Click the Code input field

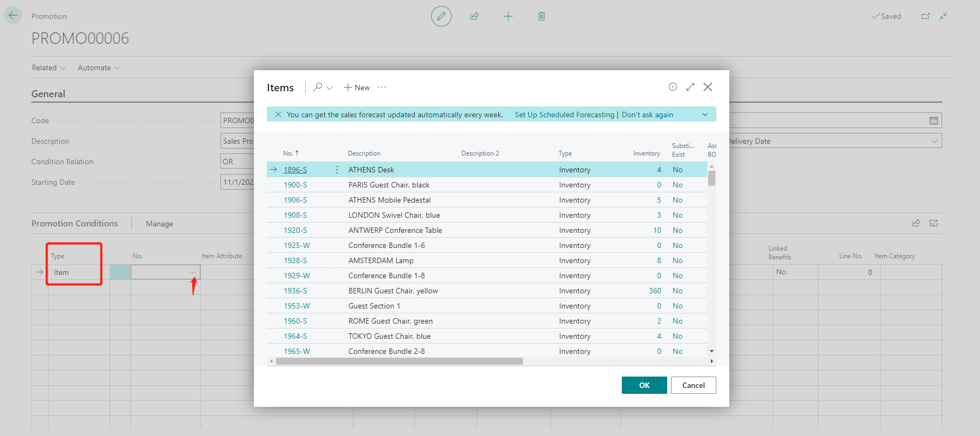coord(237,120)
